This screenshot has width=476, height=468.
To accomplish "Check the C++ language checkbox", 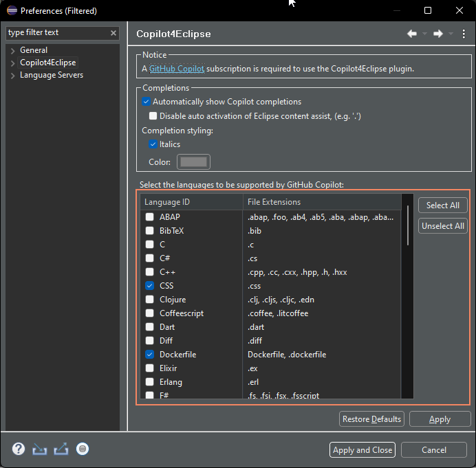I will click(150, 271).
